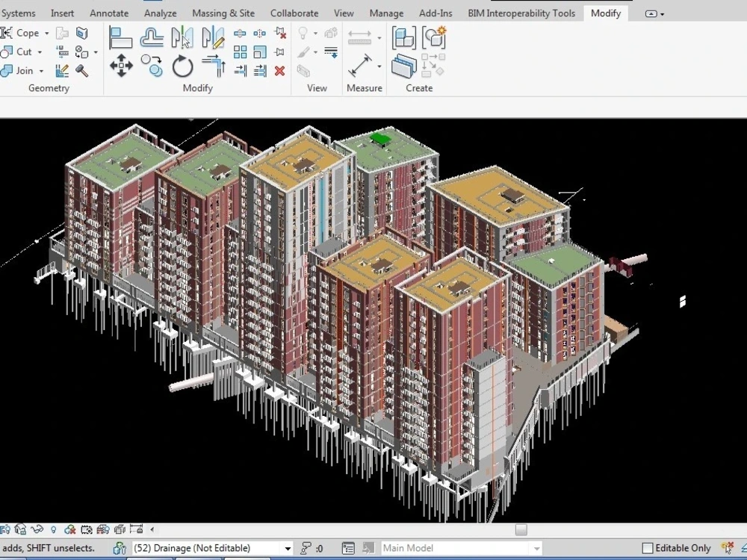Select the Scale tool
Screen dimensions: 747x560
(x=260, y=52)
